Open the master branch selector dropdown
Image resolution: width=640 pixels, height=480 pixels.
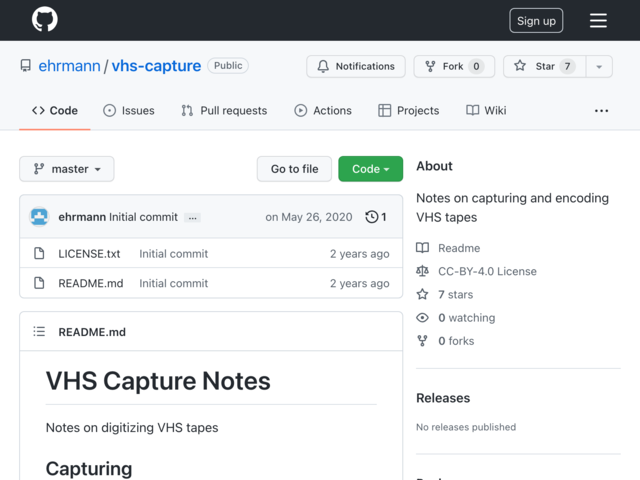pos(67,169)
